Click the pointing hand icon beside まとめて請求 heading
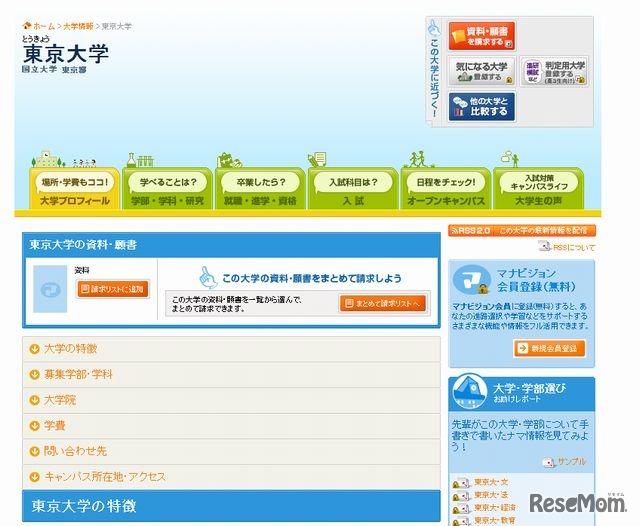Viewport: 640px width, 526px height. pos(208,277)
